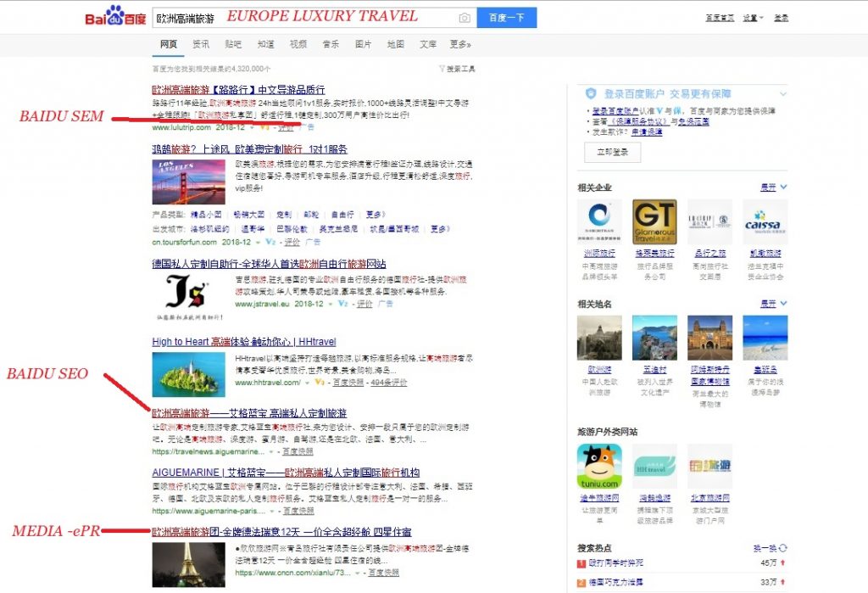The width and height of the screenshot is (868, 593).
Task: Open camera image search in search box
Action: click(464, 18)
